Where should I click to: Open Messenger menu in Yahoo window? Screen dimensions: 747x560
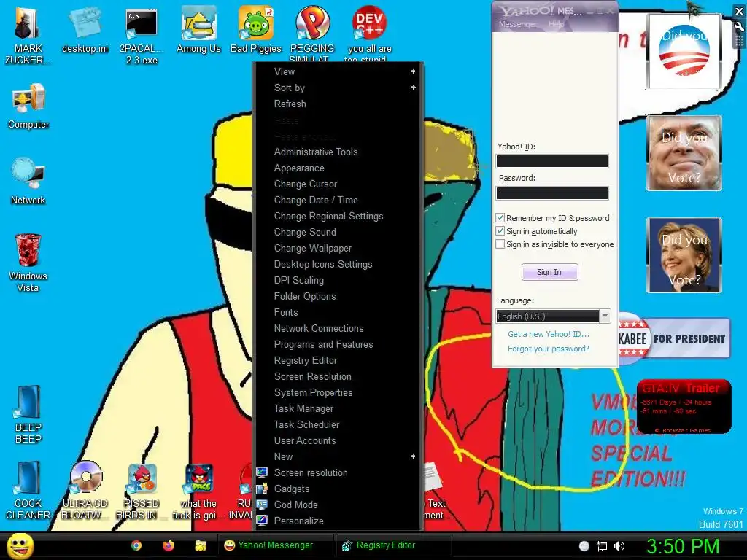(517, 24)
